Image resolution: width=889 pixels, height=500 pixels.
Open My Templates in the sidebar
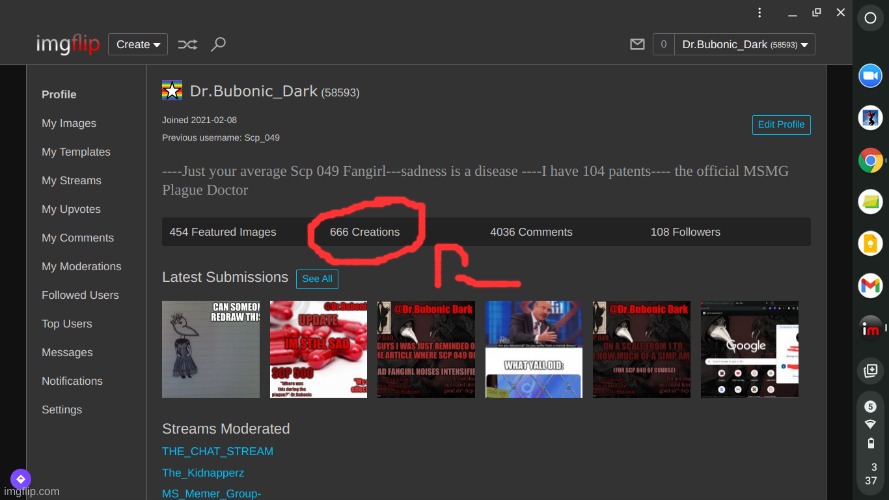[x=76, y=152]
